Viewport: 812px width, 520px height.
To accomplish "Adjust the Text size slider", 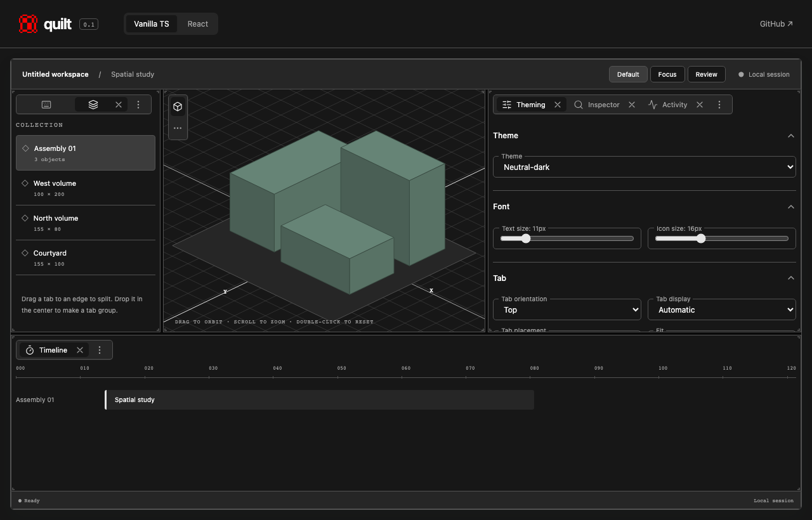I will click(567, 238).
